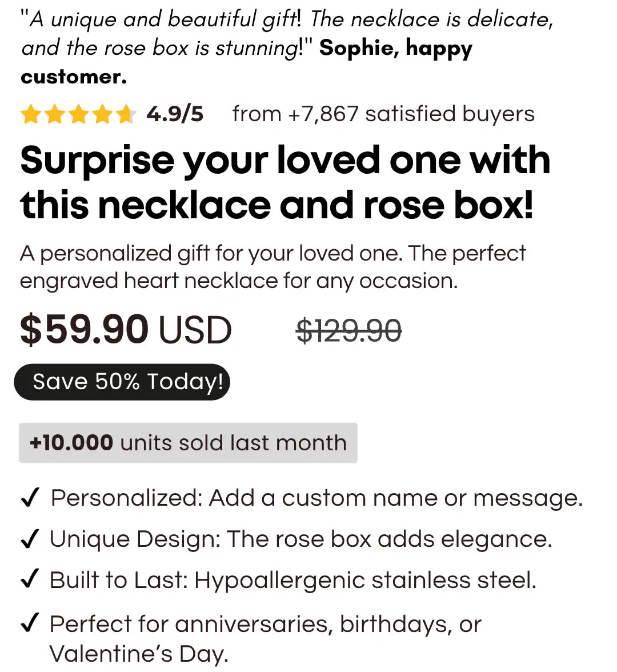Click the 4.9/5 rating score
Image resolution: width=617 pixels, height=672 pixels.
point(175,114)
